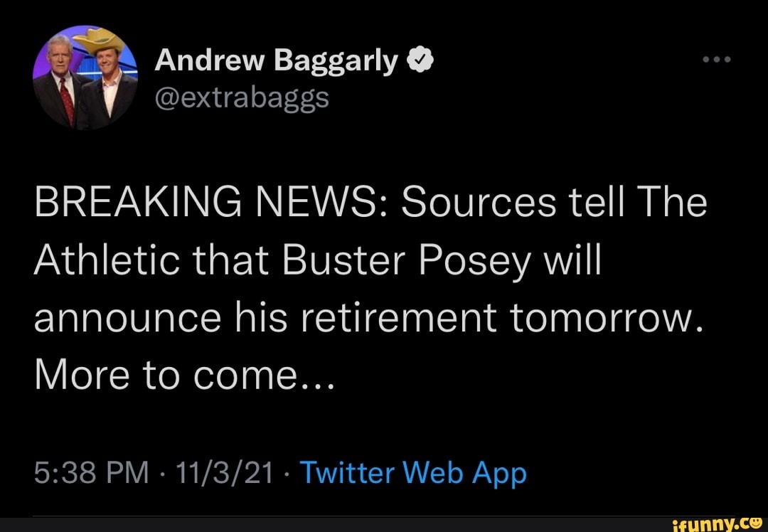Image resolution: width=768 pixels, height=532 pixels.
Task: Click the name Andrew Baggarly
Action: [276, 60]
